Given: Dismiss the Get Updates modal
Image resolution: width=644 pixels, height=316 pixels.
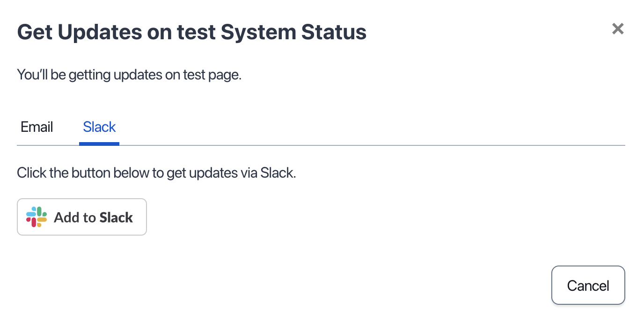Looking at the screenshot, I should (618, 29).
